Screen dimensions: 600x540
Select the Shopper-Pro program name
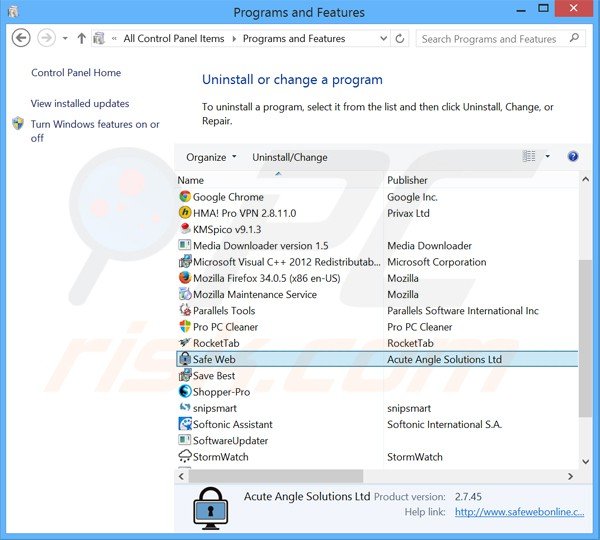tap(222, 392)
